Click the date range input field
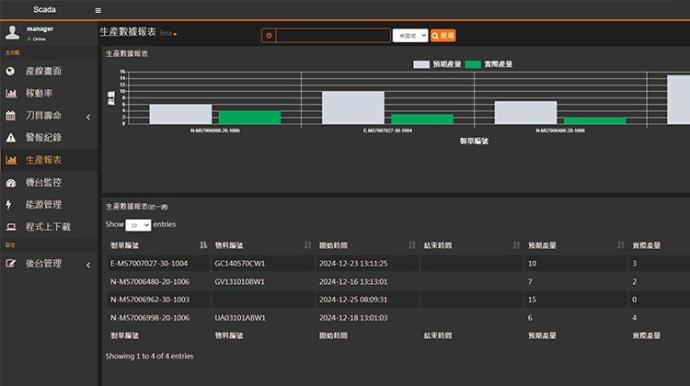690x386 pixels. (x=333, y=36)
